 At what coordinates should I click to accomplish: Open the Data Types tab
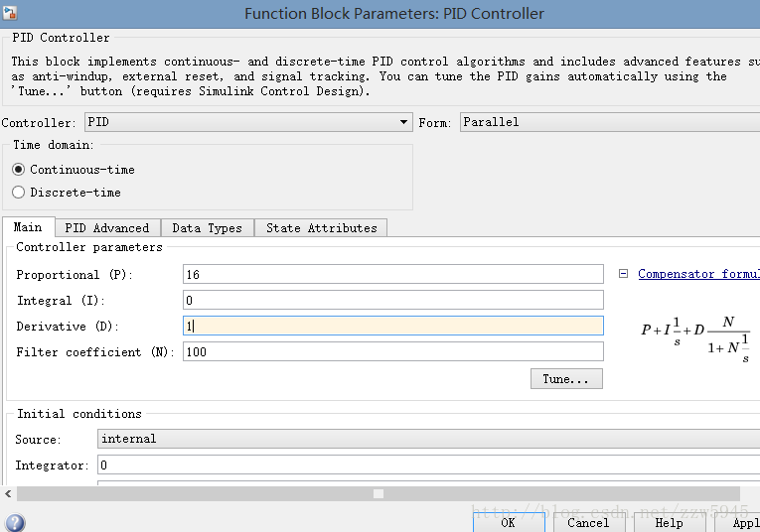tap(207, 228)
